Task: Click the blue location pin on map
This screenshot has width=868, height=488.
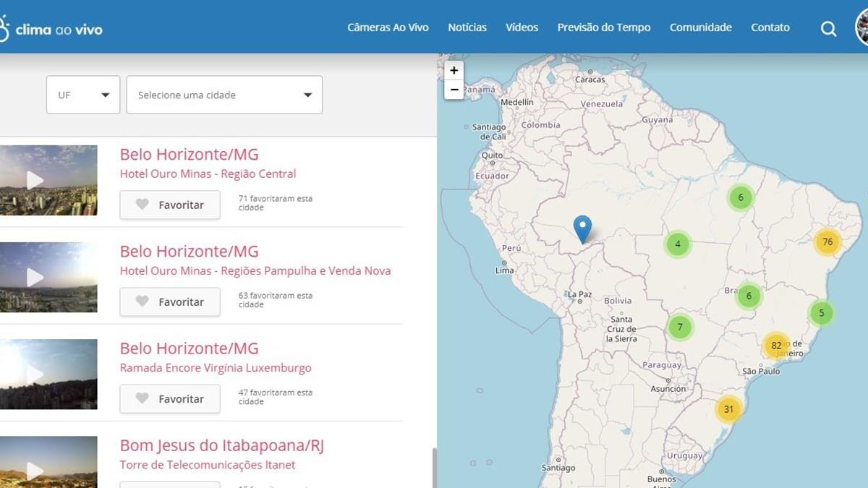Action: point(582,228)
